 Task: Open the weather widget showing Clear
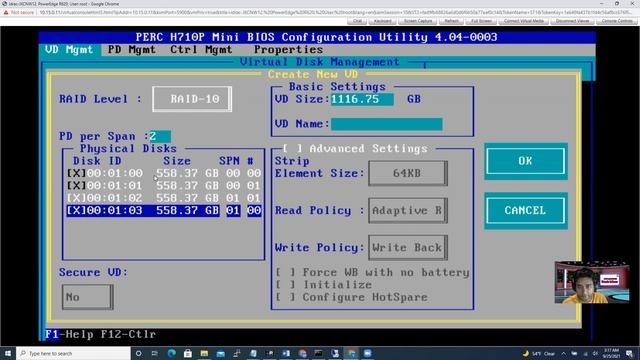(539, 353)
